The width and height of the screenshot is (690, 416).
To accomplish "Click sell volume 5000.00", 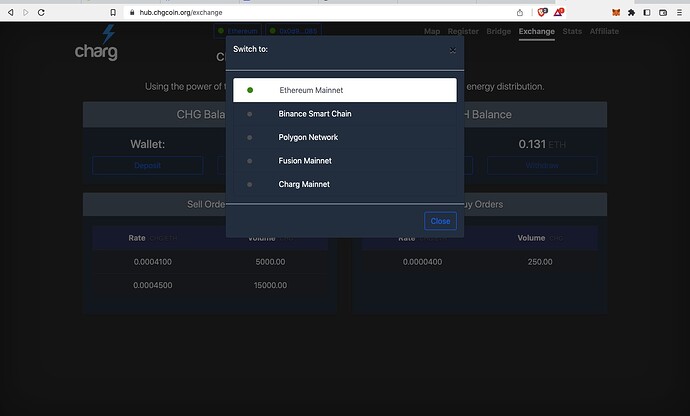I will [x=270, y=262].
